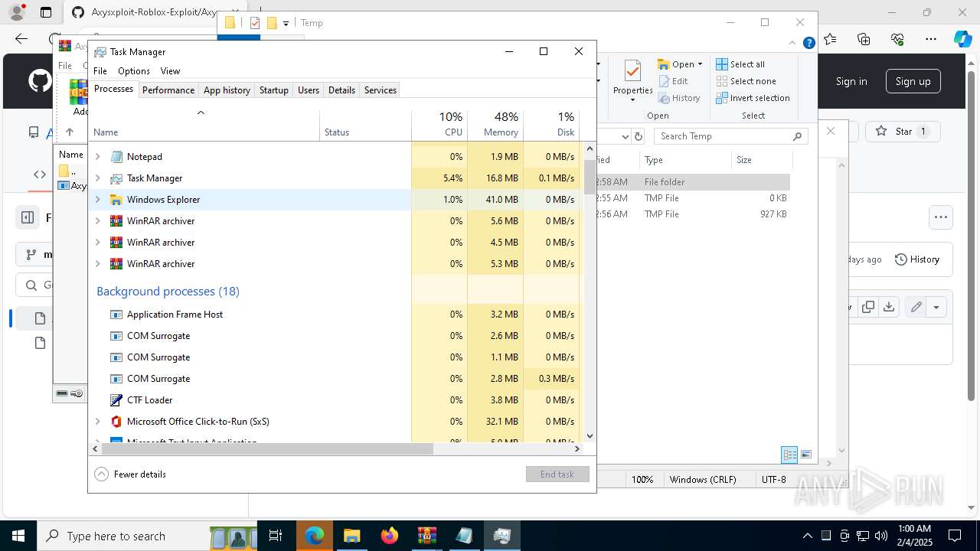Collapse view with Fewer details
This screenshot has width=980, height=551.
[130, 474]
